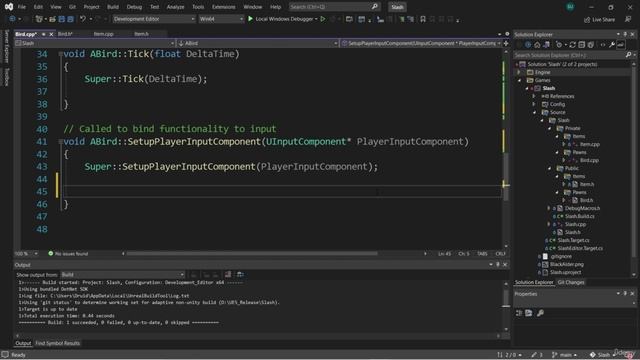Viewport: 640px width, 360px height.
Task: Click the bookmark icon in toolbar
Action: point(423,19)
